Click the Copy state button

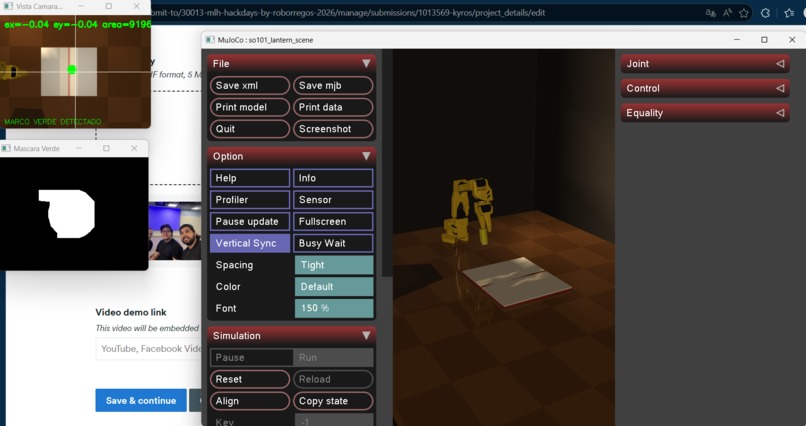tap(333, 401)
